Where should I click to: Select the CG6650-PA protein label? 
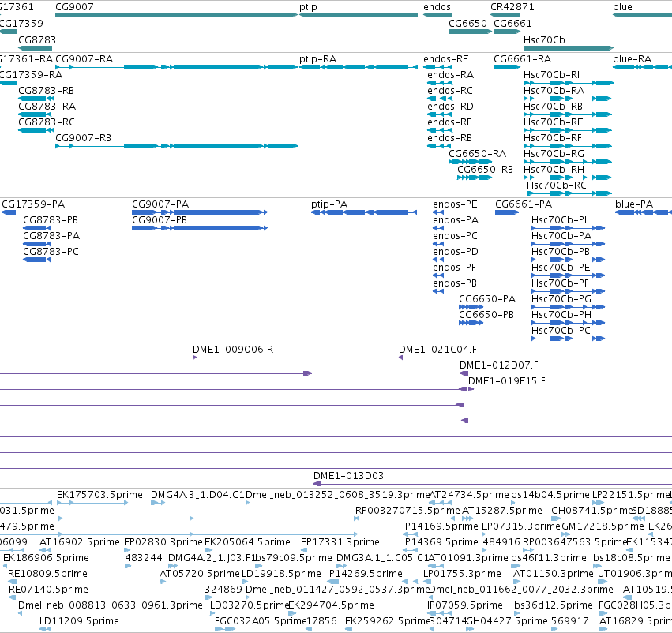tap(487, 298)
